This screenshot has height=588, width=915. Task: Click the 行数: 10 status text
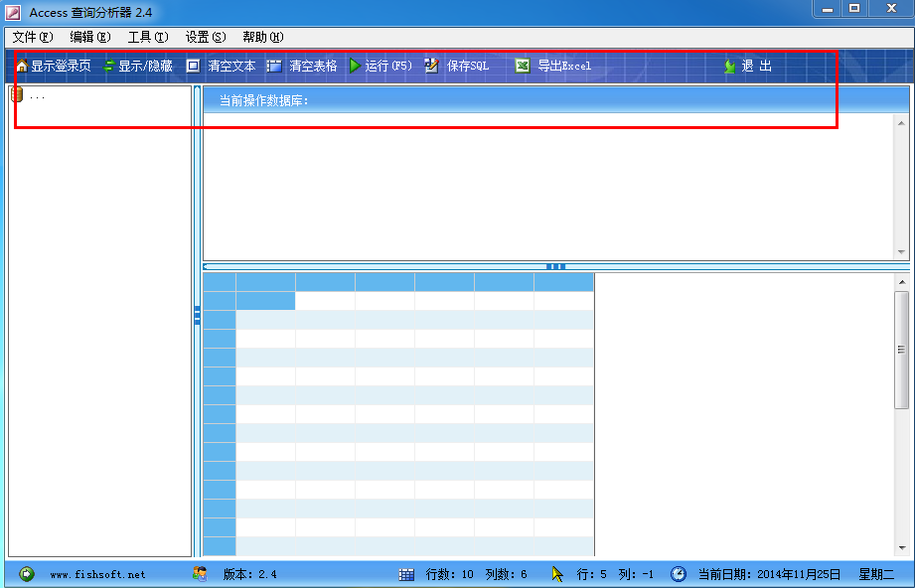(449, 574)
